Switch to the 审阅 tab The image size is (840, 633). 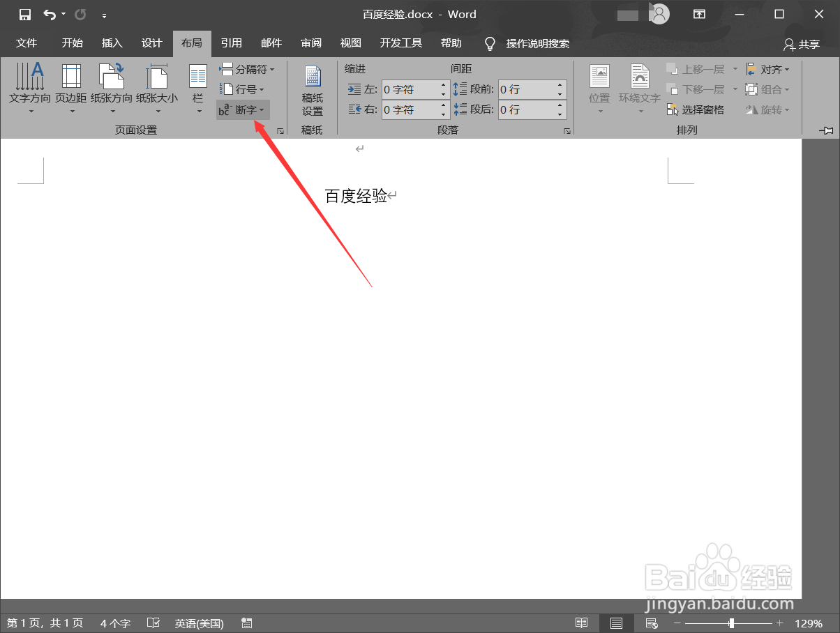310,43
